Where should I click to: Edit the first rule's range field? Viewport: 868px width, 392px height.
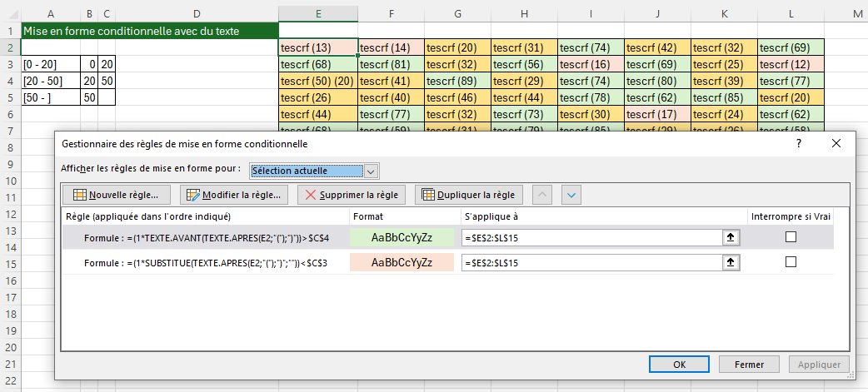click(x=591, y=237)
